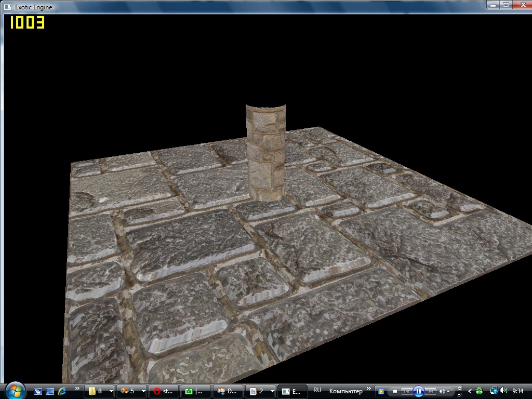The height and width of the screenshot is (399, 532).
Task: Click the Switch between windows icon
Action: [38, 391]
